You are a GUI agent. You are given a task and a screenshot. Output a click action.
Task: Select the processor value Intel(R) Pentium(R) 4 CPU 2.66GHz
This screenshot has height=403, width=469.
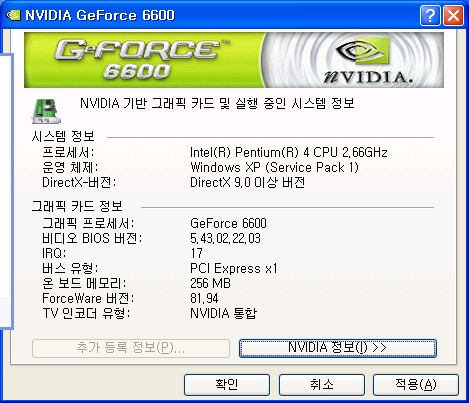tap(289, 153)
